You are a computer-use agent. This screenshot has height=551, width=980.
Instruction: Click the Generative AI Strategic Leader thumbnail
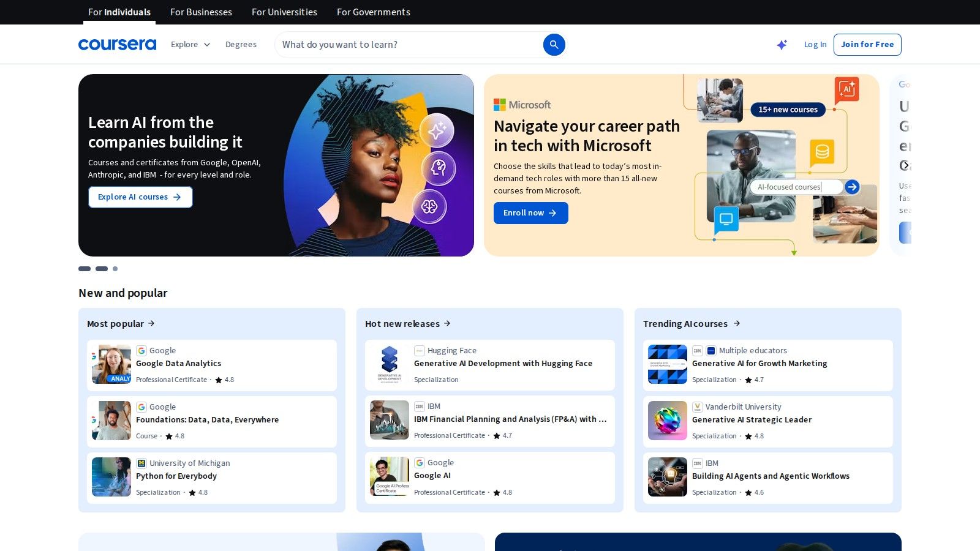pyautogui.click(x=668, y=421)
